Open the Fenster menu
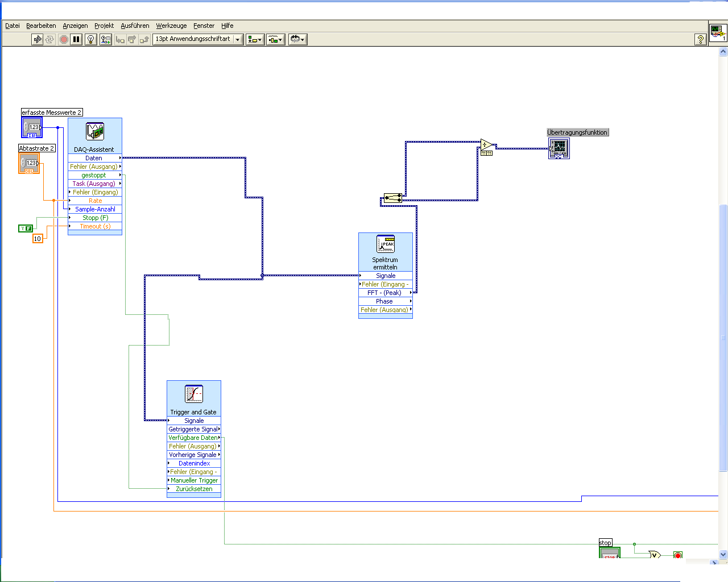Viewport: 728px width, 582px height. coord(204,26)
